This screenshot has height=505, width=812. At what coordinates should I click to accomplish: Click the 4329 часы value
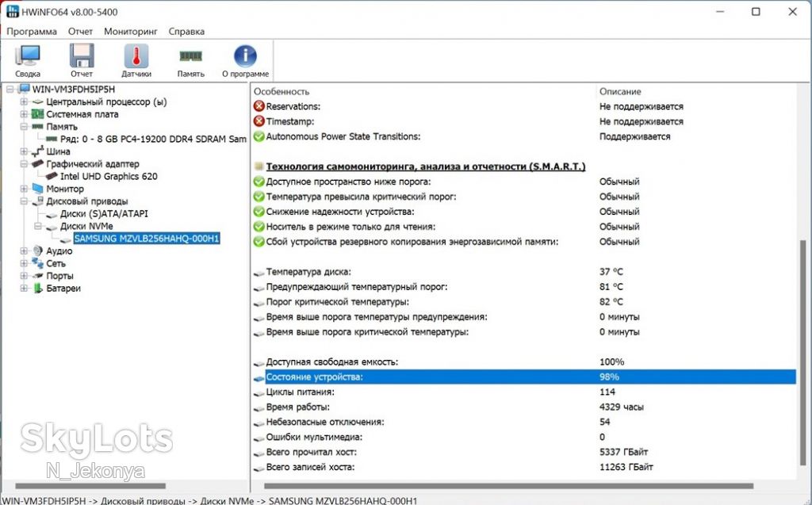pos(622,407)
